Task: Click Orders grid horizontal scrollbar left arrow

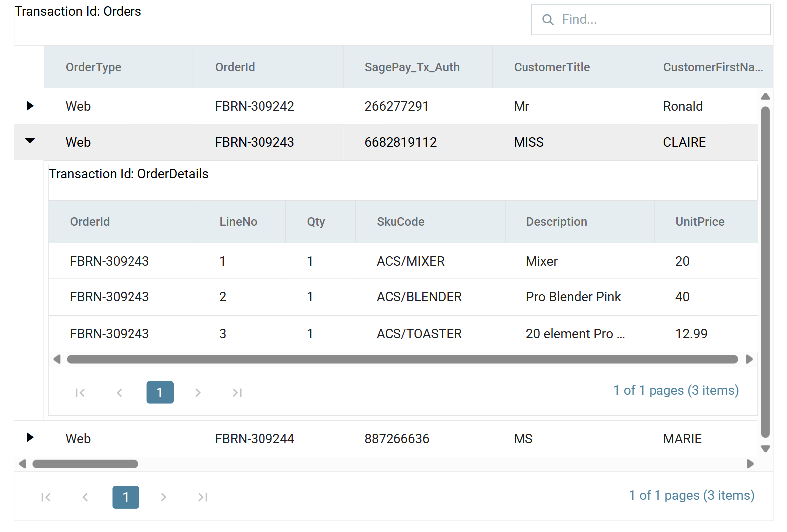Action: (22, 464)
